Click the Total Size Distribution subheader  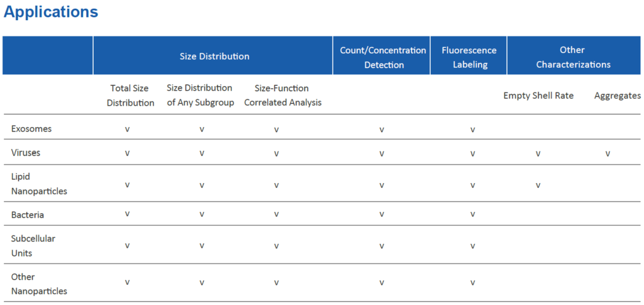(x=130, y=95)
